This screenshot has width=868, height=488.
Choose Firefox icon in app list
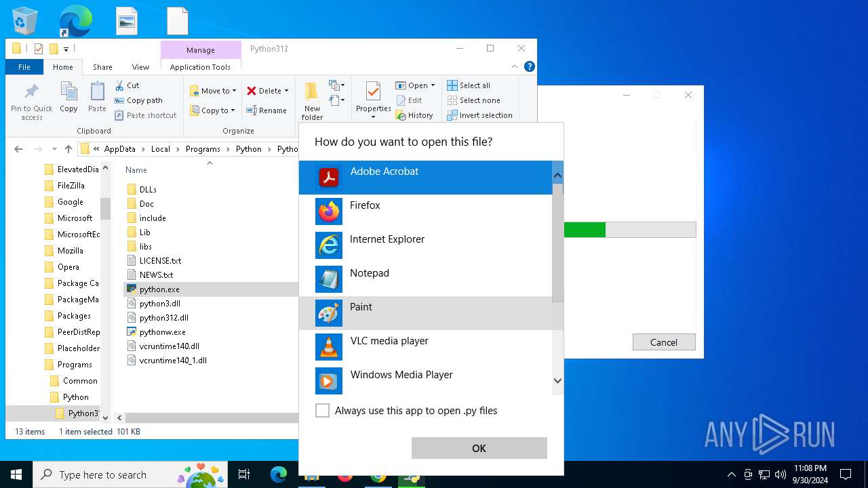click(x=329, y=211)
